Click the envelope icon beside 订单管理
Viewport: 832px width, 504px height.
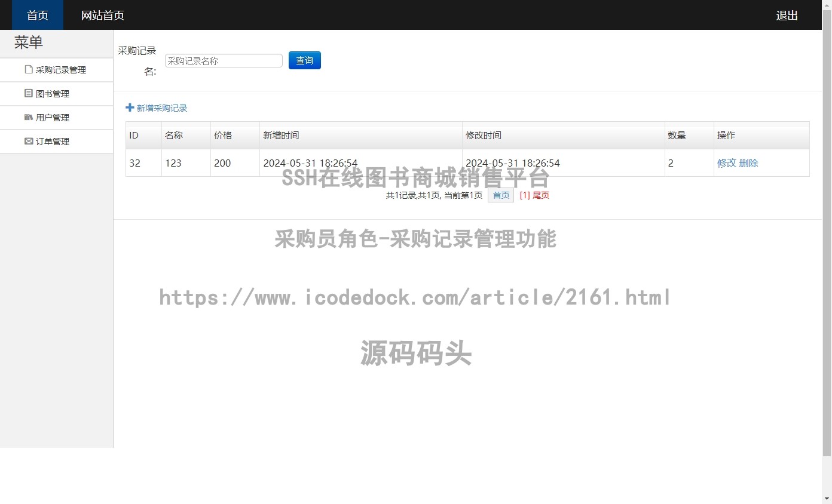click(x=28, y=141)
